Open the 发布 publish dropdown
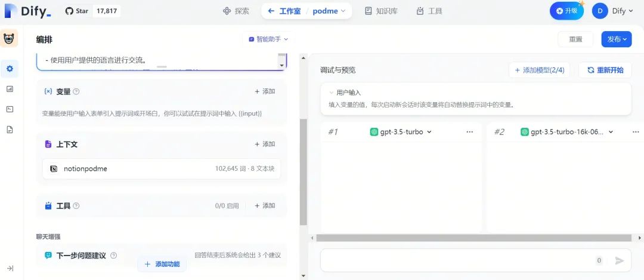644x280 pixels. [617, 39]
